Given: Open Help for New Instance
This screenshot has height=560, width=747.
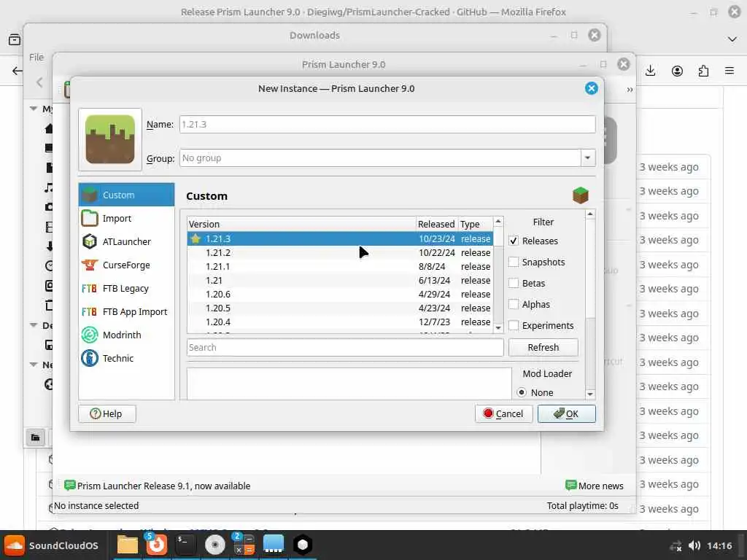Looking at the screenshot, I should (107, 414).
